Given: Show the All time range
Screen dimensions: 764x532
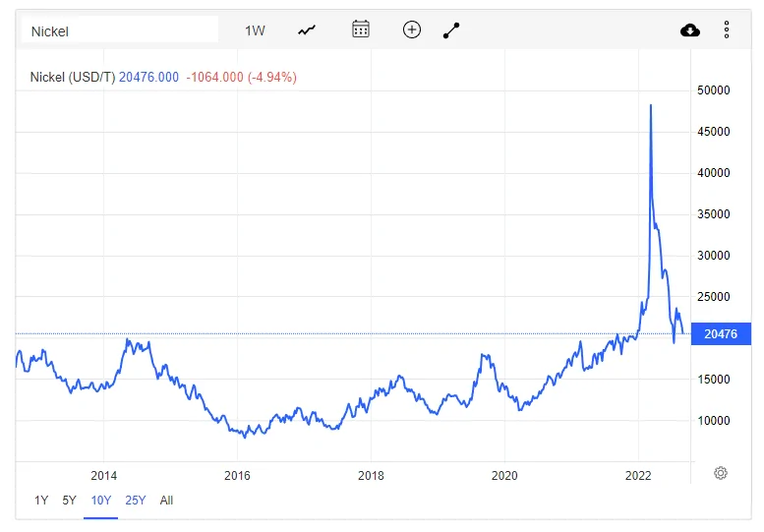Looking at the screenshot, I should [x=166, y=501].
